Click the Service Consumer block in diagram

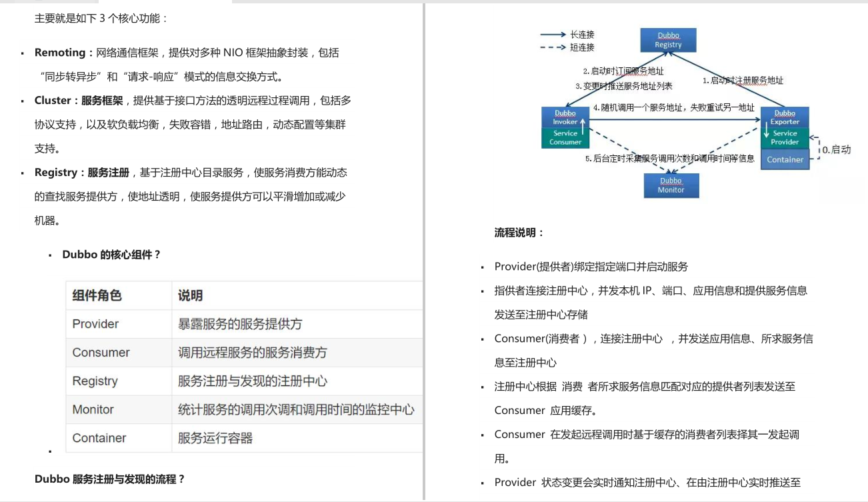click(x=565, y=137)
